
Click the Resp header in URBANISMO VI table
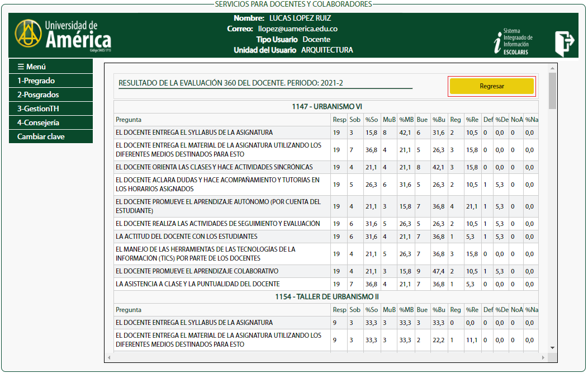[339, 120]
